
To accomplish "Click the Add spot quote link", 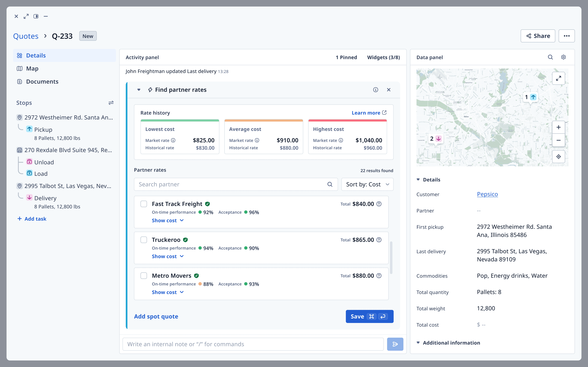I will [x=156, y=316].
